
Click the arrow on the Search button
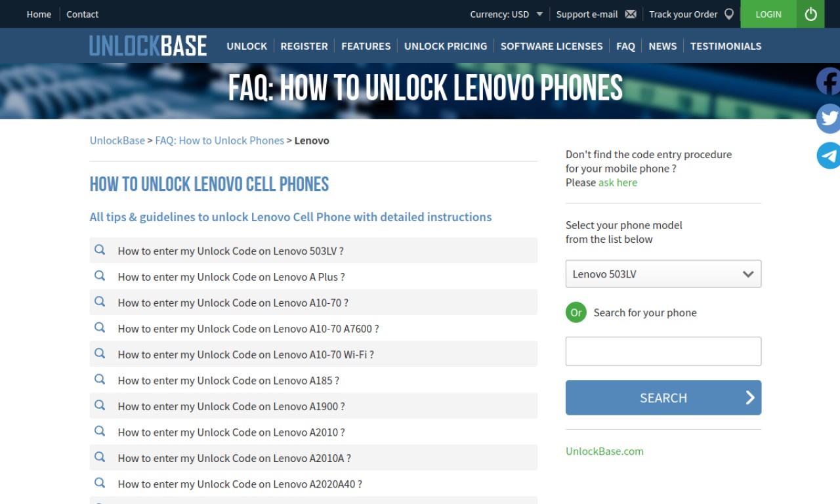[x=750, y=397]
